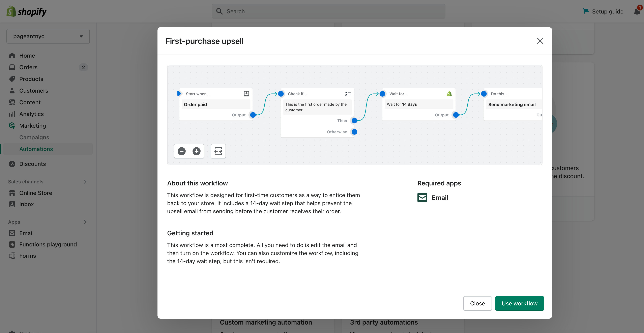Zoom out the workflow preview
Screen dimensions: 644x333
[x=181, y=151]
